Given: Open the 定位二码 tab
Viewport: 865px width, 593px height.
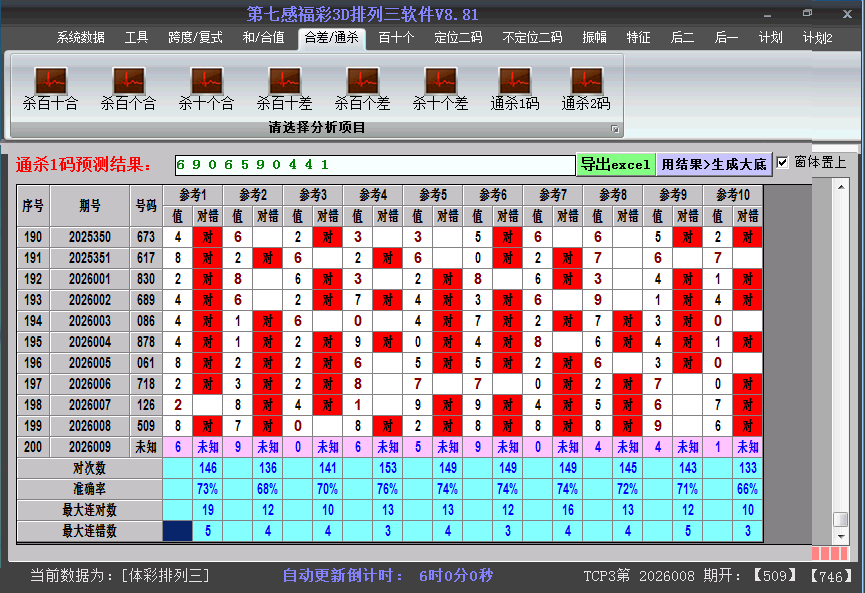Looking at the screenshot, I should point(458,38).
